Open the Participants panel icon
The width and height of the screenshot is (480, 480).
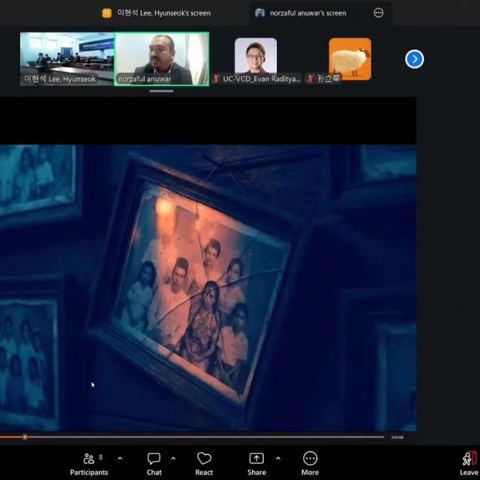[x=89, y=459]
